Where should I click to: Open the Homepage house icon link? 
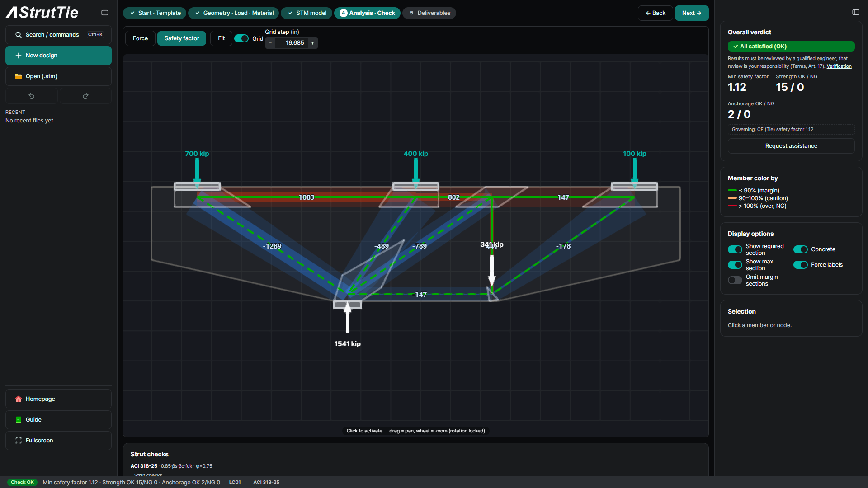tap(58, 399)
